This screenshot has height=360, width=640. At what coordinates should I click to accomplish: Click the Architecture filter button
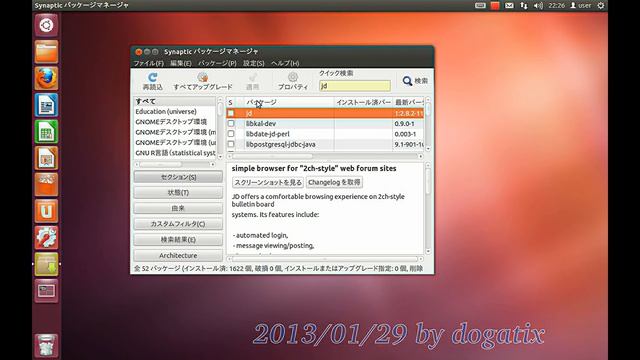click(178, 255)
